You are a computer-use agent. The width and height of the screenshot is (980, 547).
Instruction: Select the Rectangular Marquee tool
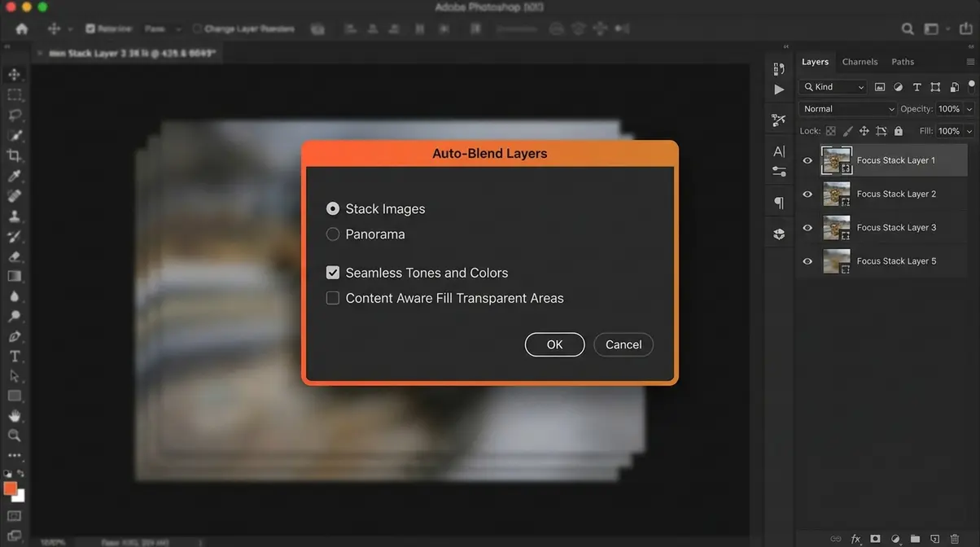[14, 95]
